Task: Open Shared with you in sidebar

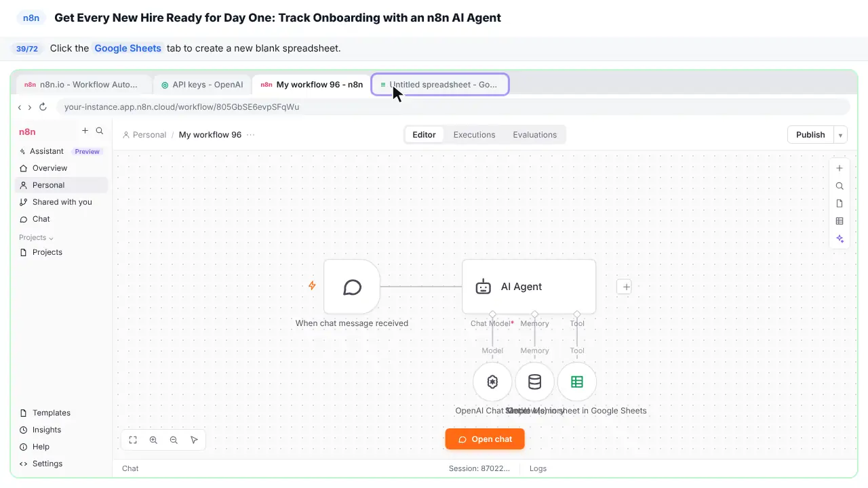Action: (x=61, y=202)
